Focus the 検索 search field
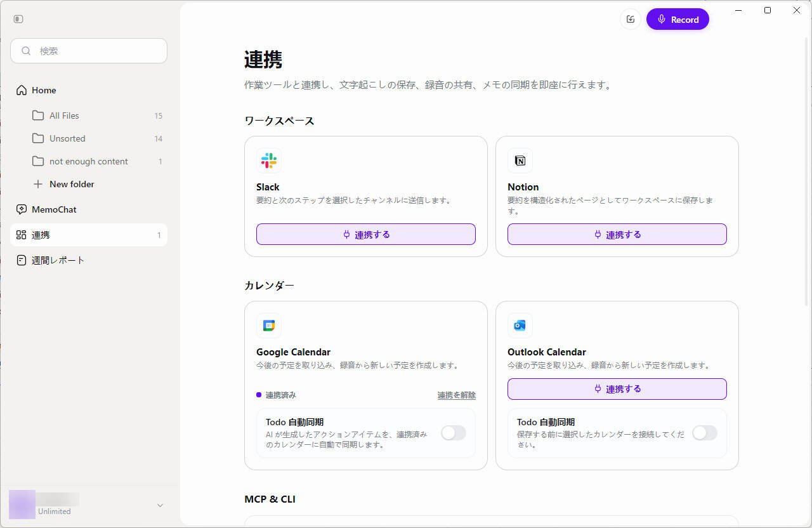The width and height of the screenshot is (812, 528). tap(89, 51)
